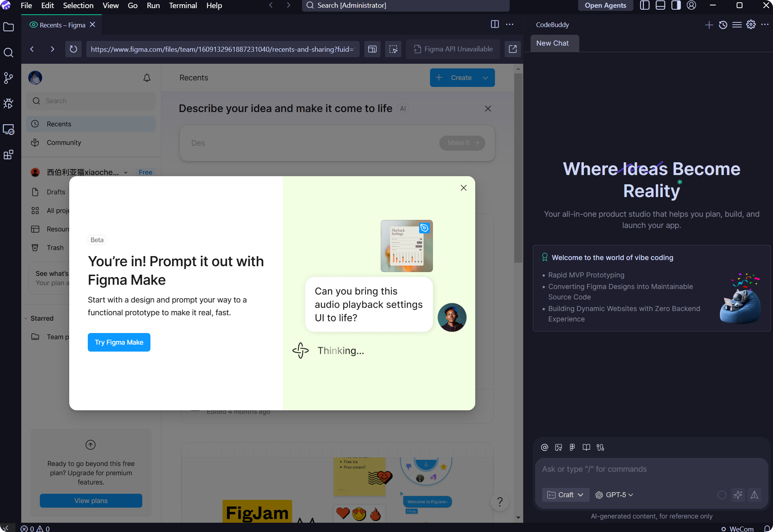Click Try Figma Make button
The width and height of the screenshot is (773, 532).
(119, 342)
